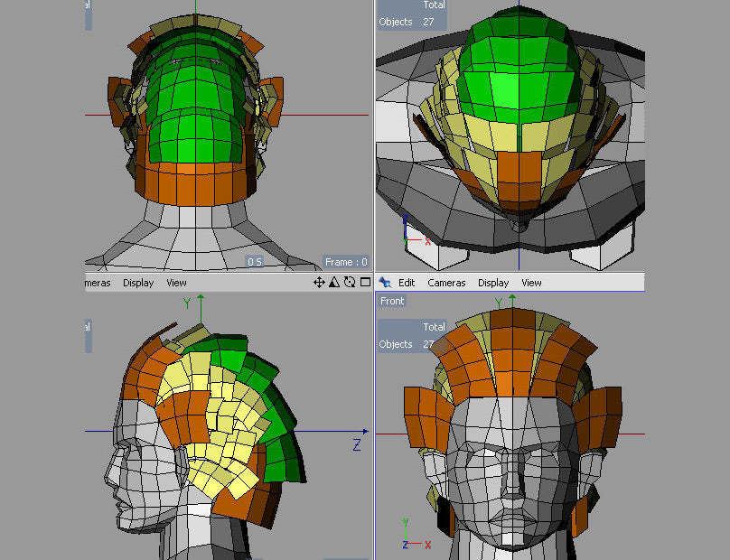Select the Rotate tool icon
The height and width of the screenshot is (560, 730).
[350, 282]
